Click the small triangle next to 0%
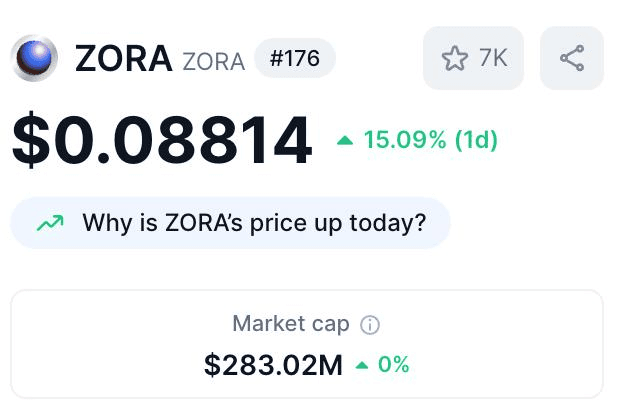Image resolution: width=630 pixels, height=404 pixels. click(362, 365)
